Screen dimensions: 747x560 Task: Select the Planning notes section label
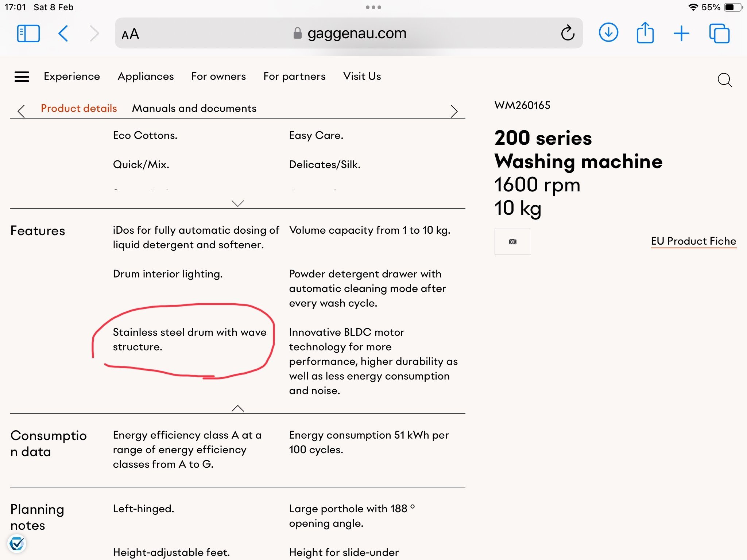tap(37, 517)
